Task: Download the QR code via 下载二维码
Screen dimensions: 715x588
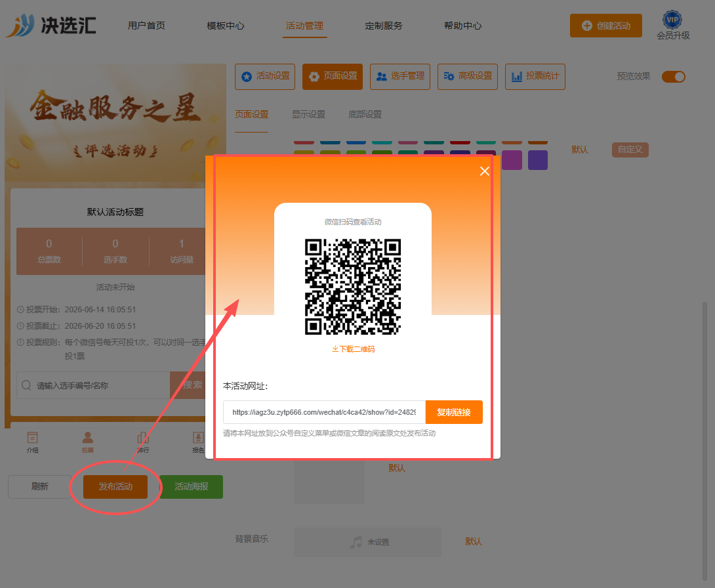Action: click(x=353, y=349)
